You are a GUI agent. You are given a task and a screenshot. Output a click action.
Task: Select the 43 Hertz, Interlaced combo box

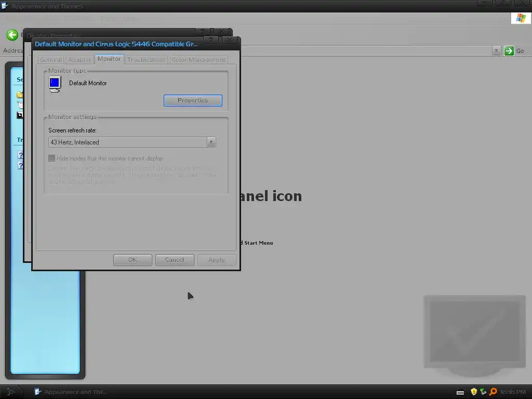click(x=132, y=142)
